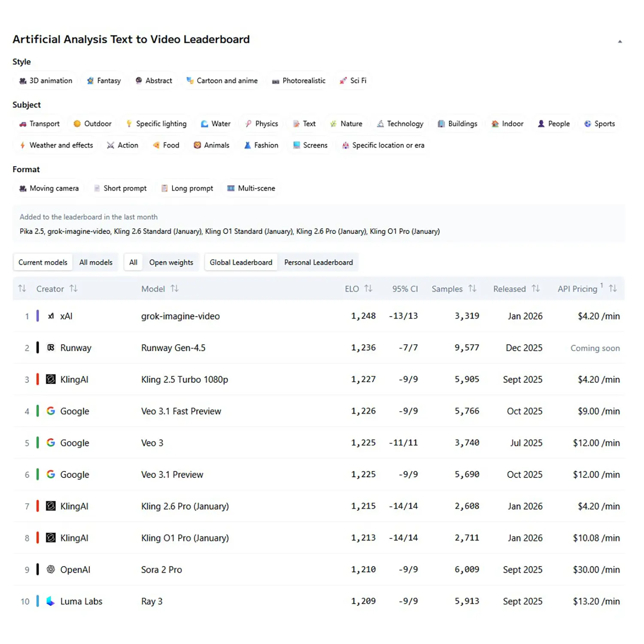This screenshot has height=644, width=644.
Task: Click the green color bar beside Veo 3
Action: 38,443
